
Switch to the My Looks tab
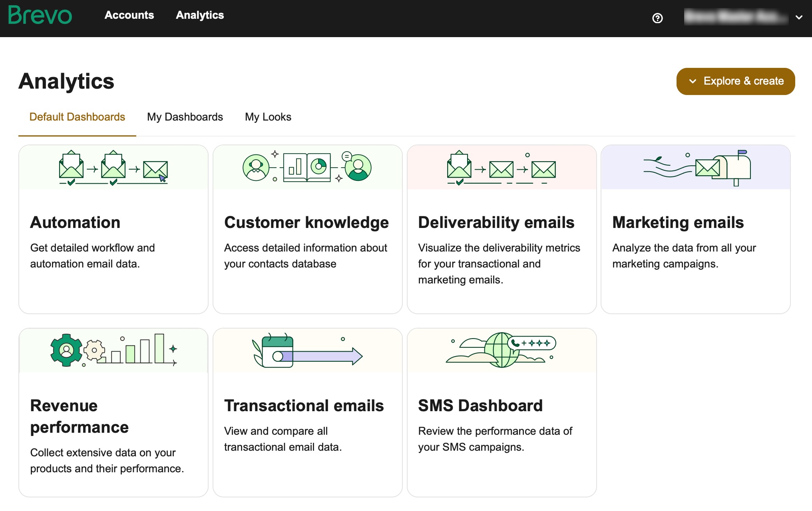click(x=268, y=117)
